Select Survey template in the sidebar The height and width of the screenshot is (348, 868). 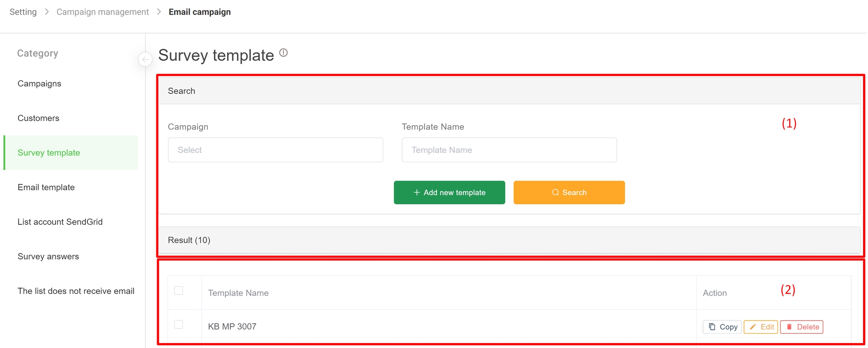[49, 153]
